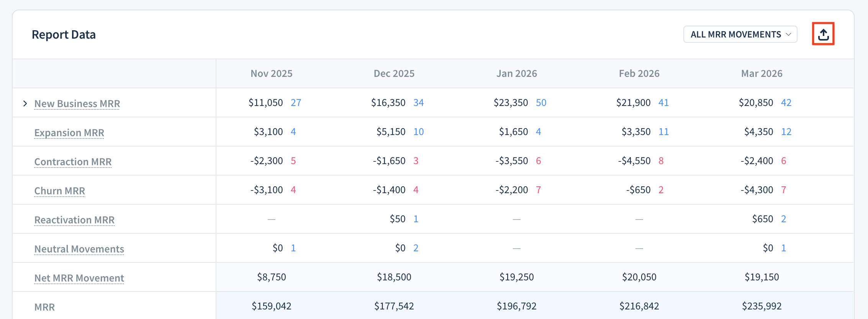Viewport: 868px width, 319px height.
Task: Open the New Business MRR link
Action: [x=77, y=104]
